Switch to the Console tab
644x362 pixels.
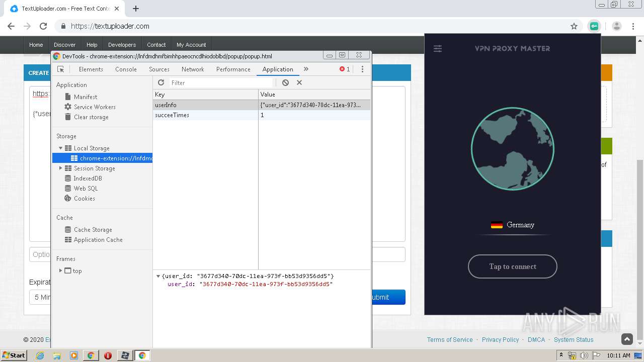click(x=126, y=69)
